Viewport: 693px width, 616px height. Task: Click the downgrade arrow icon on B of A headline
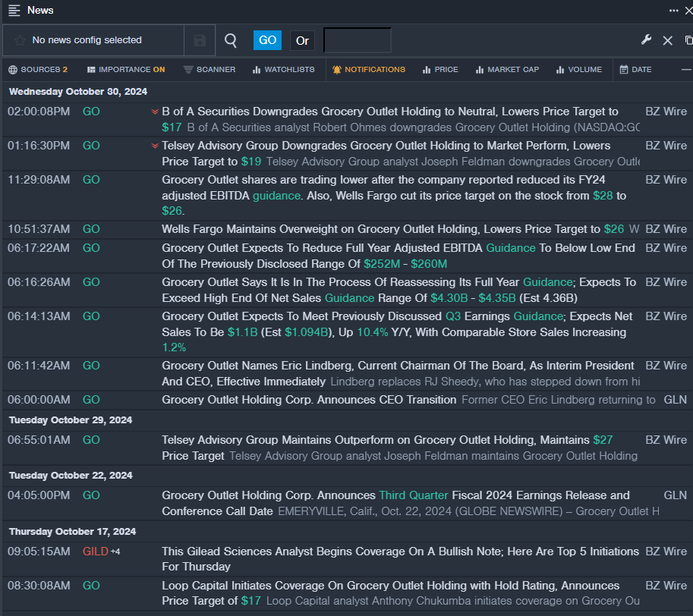155,112
